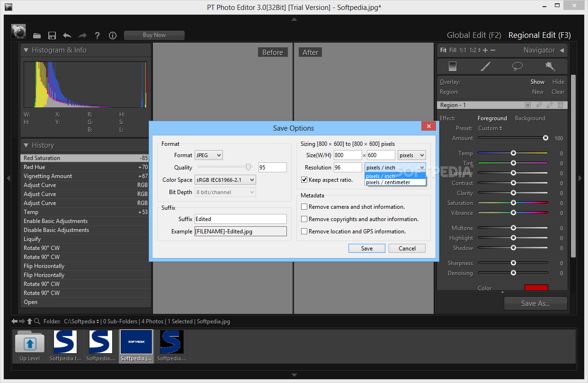Collapse the left panel with the edge arrow
Viewport: 588px width, 383px height.
pyautogui.click(x=8, y=178)
